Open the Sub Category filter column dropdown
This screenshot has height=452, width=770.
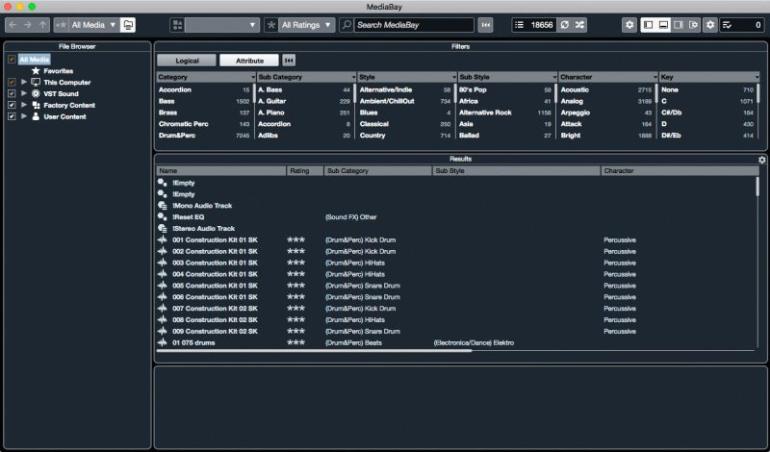coord(354,77)
